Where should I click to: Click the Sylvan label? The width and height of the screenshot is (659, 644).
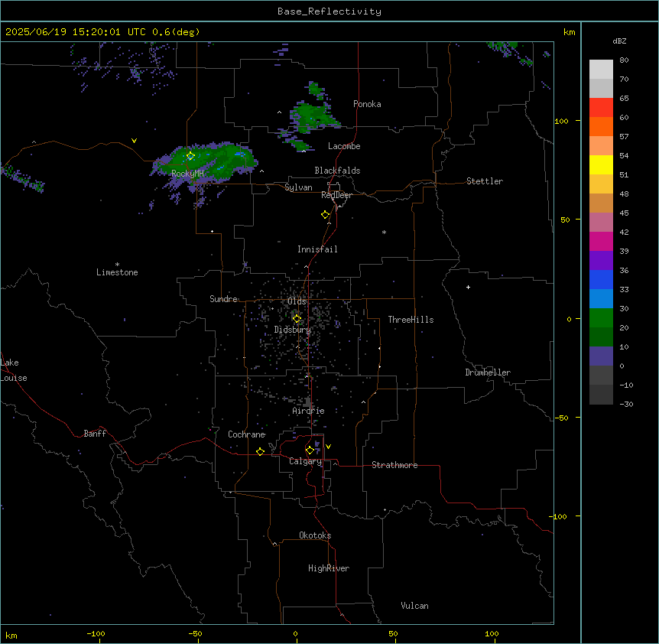[x=298, y=187]
